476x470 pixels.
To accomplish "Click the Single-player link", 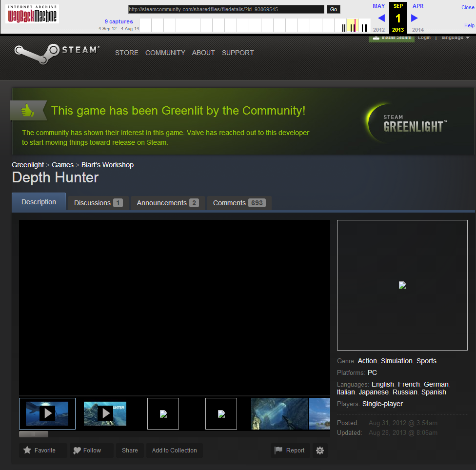I will pos(382,404).
